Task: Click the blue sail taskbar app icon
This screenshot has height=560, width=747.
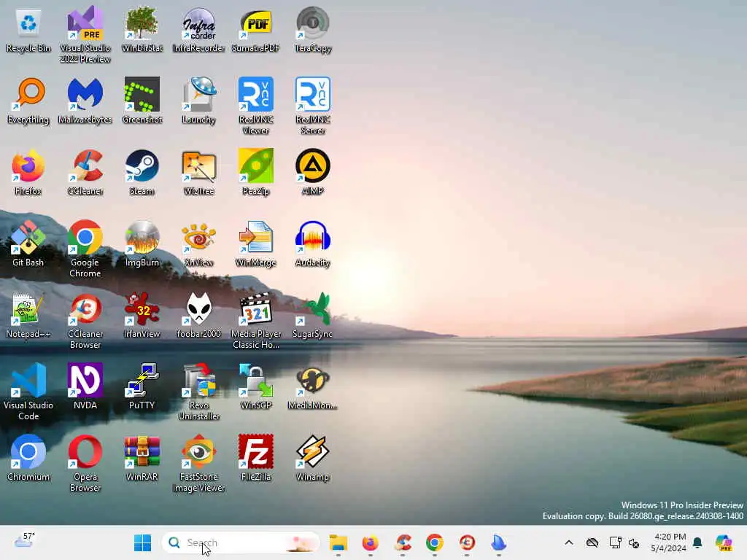Action: [499, 542]
